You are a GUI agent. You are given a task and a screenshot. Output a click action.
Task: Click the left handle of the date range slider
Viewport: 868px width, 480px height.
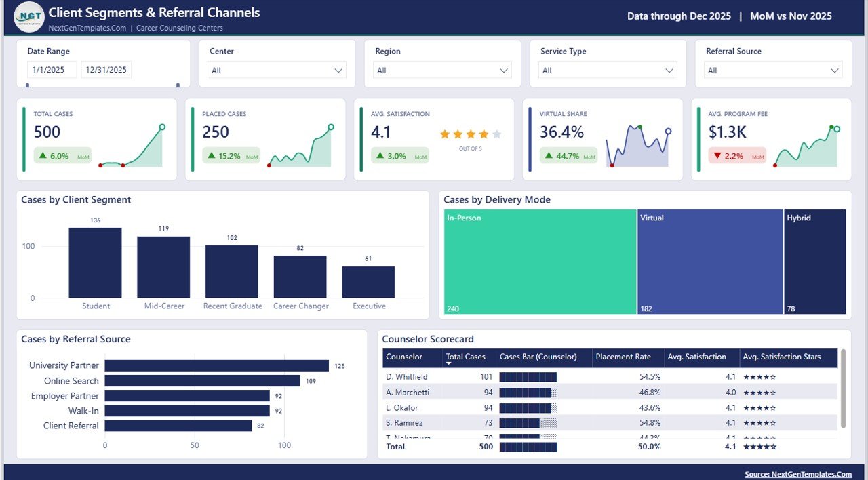(x=28, y=85)
